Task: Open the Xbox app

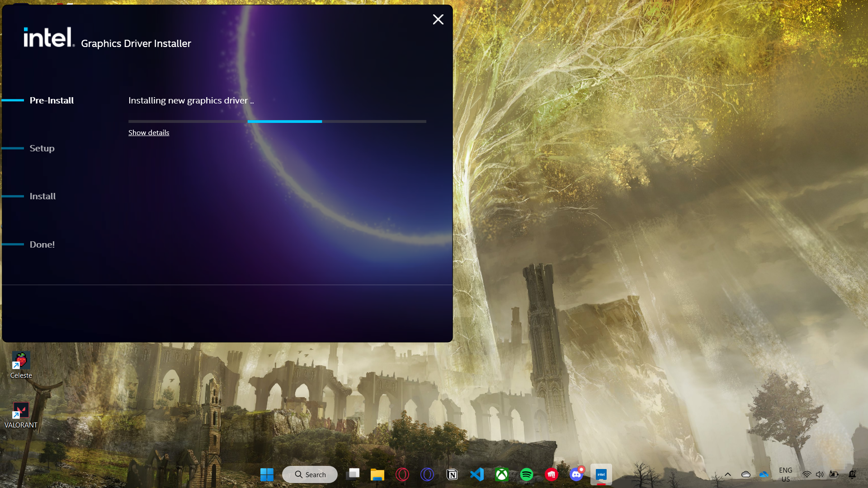Action: click(501, 474)
